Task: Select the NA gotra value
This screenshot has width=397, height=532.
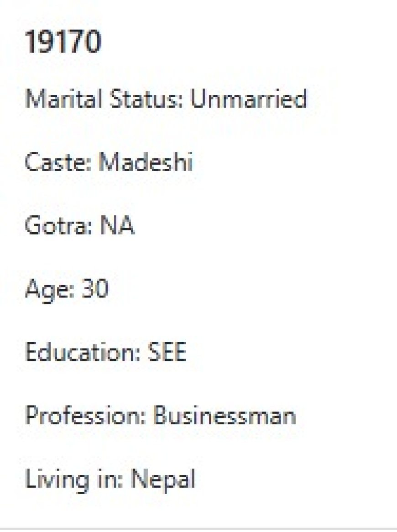Action: [x=117, y=226]
